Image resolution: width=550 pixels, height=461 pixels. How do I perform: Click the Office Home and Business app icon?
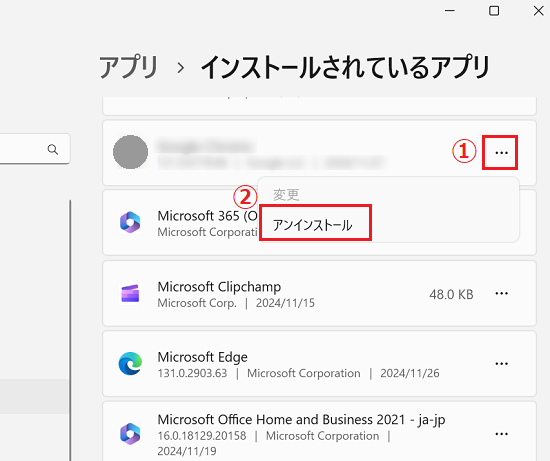tap(130, 434)
